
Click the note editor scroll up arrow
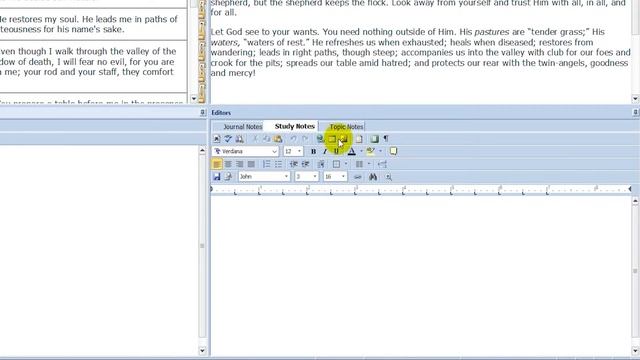point(635,200)
